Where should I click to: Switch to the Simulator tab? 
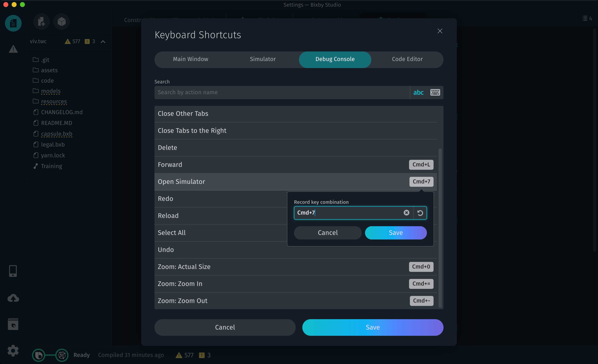coord(263,59)
